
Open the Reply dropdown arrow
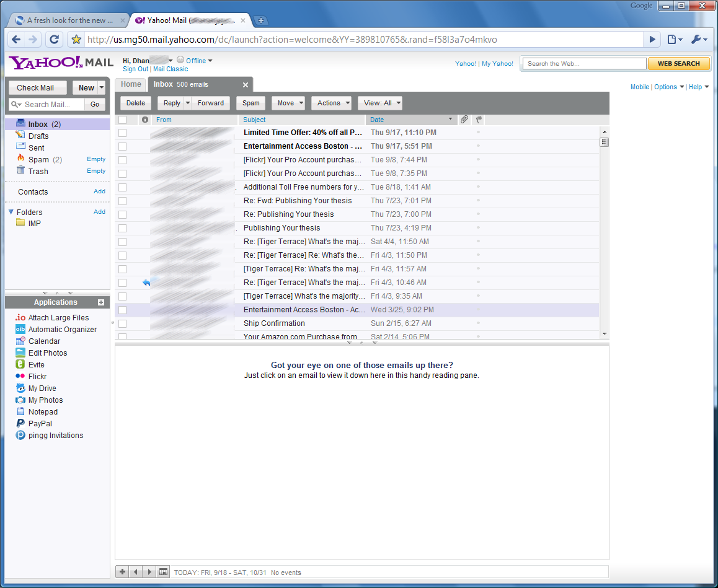coord(187,103)
